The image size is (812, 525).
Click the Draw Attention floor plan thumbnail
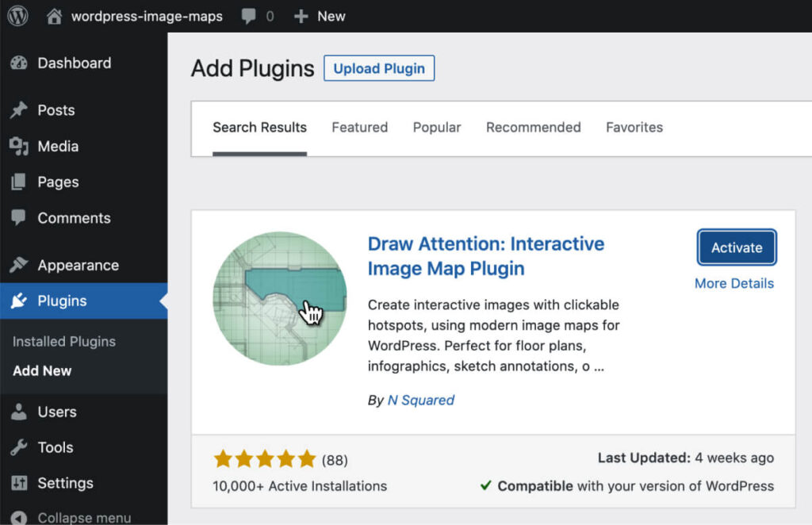(x=281, y=298)
